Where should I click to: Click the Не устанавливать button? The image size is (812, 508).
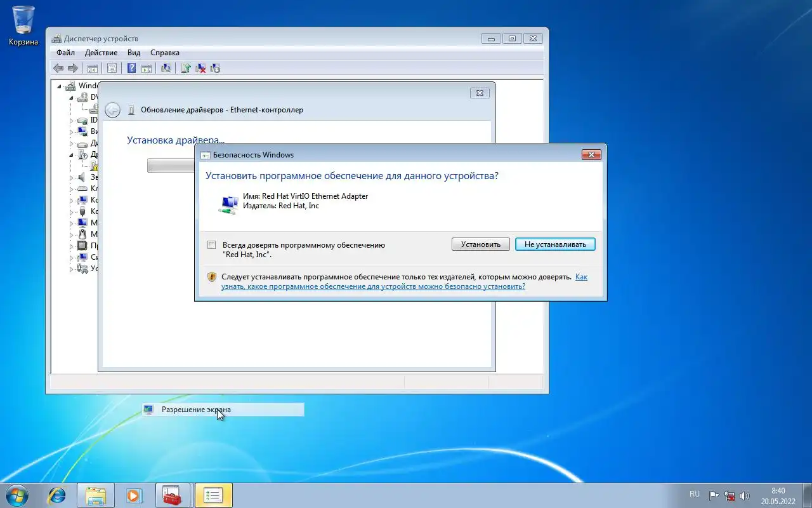(555, 244)
